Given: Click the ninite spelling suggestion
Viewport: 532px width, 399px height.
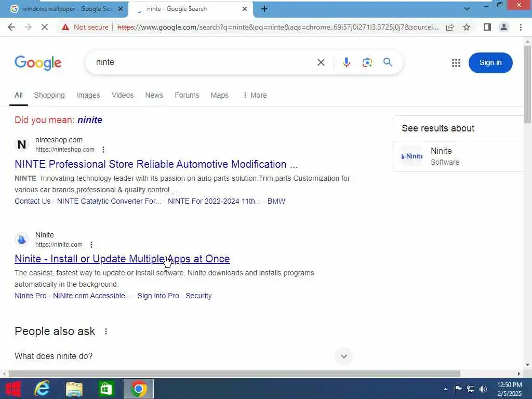Looking at the screenshot, I should coord(90,120).
